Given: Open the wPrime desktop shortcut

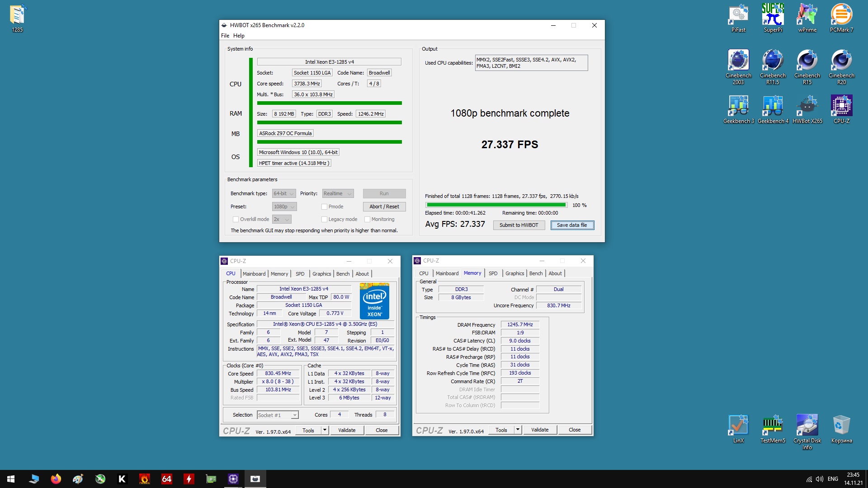Looking at the screenshot, I should click(x=807, y=19).
